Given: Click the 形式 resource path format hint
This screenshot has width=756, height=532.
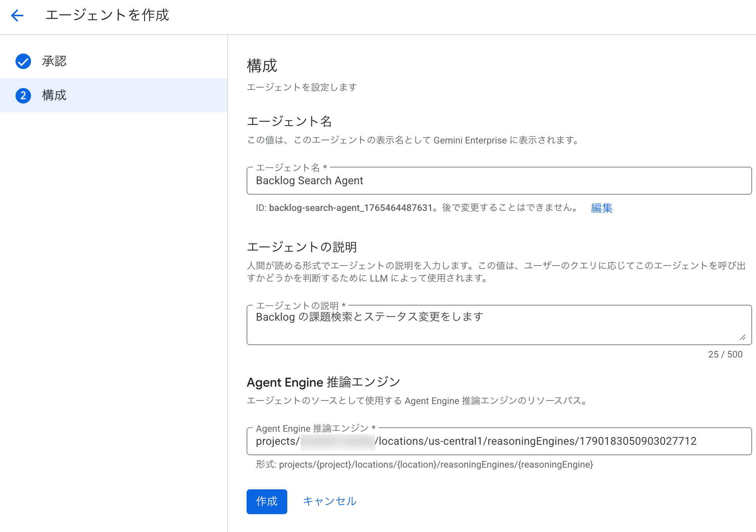Looking at the screenshot, I should [x=424, y=465].
